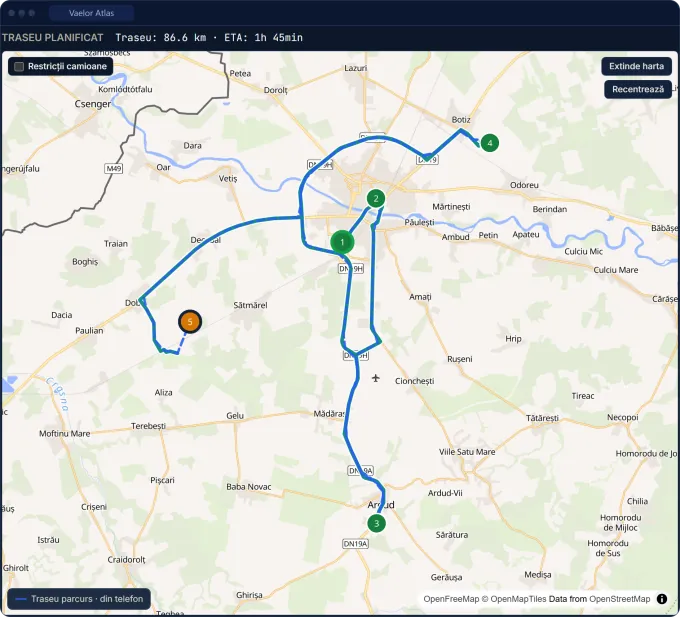Click the Odoreu town label

click(524, 185)
